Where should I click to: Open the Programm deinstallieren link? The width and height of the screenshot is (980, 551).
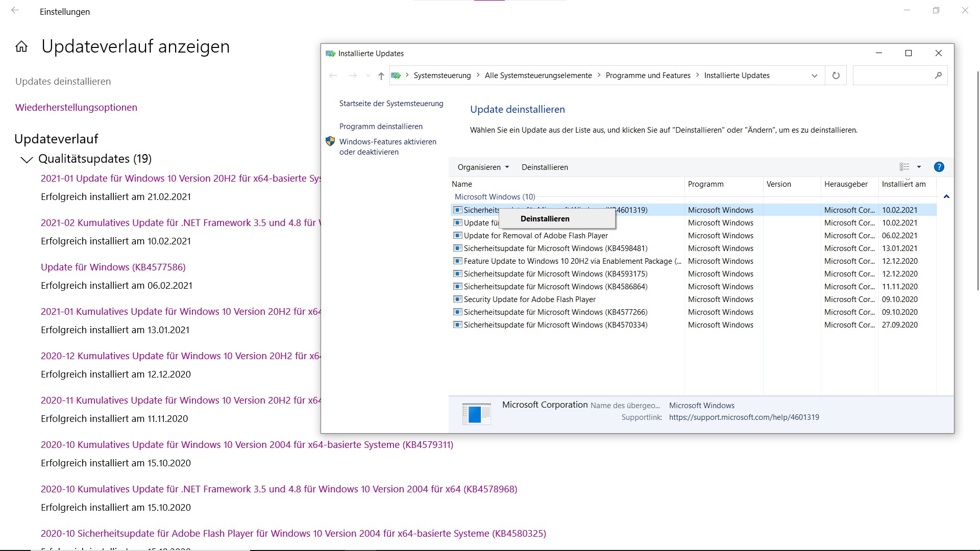(x=381, y=127)
